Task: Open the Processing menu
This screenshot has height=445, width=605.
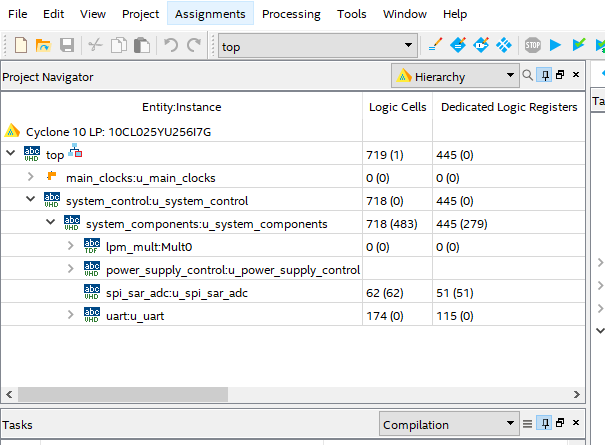Action: [291, 14]
